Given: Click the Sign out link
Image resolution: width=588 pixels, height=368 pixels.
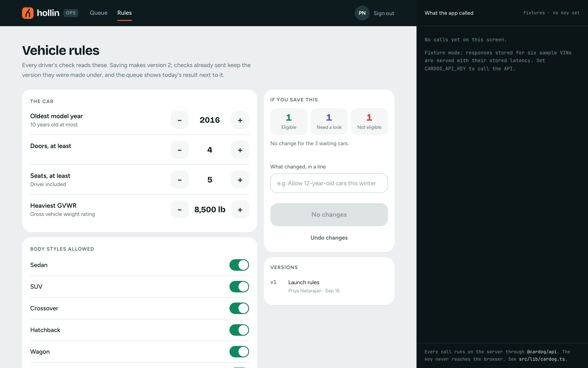Looking at the screenshot, I should click(384, 13).
